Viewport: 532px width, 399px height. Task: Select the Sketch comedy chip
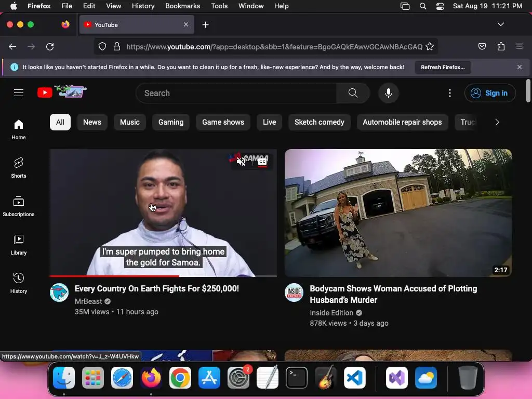(x=320, y=122)
